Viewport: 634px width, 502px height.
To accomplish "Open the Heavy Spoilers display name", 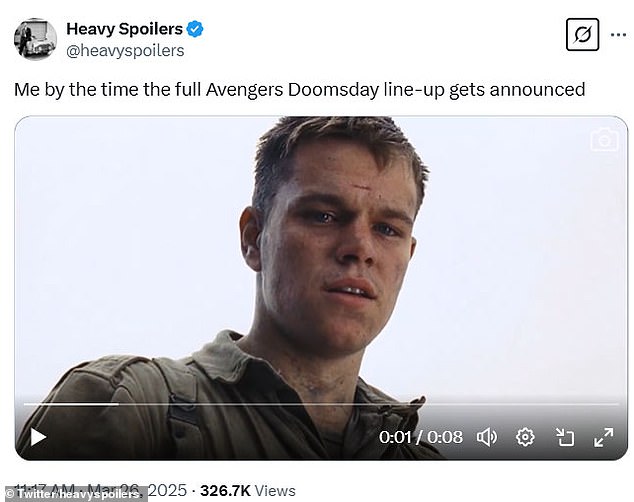I will click(125, 29).
